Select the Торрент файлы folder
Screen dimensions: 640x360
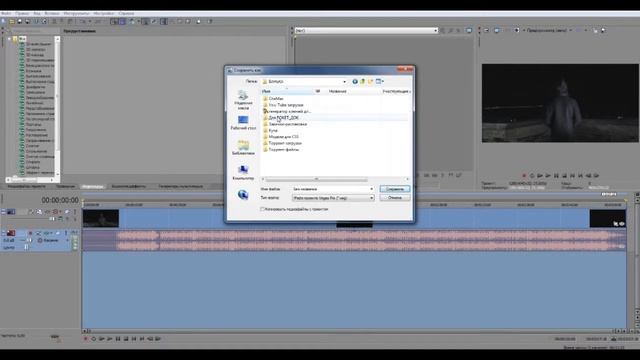click(x=283, y=149)
